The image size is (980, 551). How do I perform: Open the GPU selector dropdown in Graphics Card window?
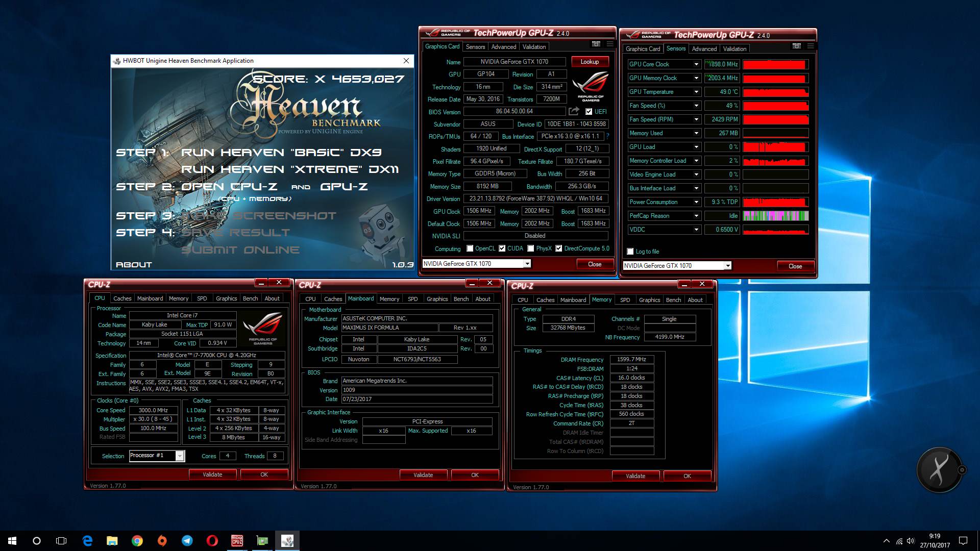click(x=527, y=264)
